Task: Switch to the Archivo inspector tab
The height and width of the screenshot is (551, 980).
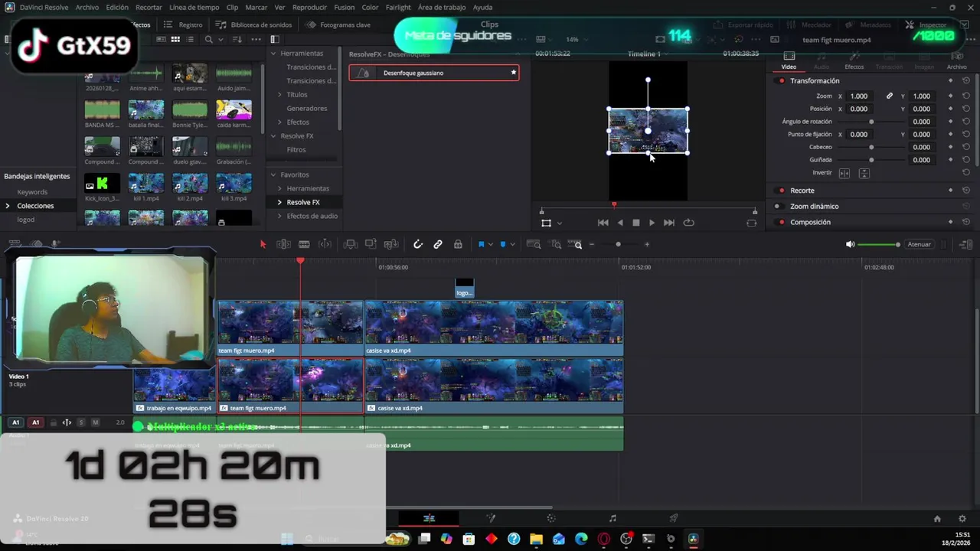Action: pyautogui.click(x=956, y=60)
